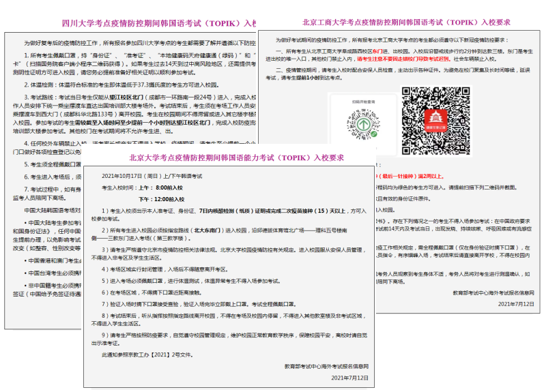Click Sichuan bullet 非中国籍考生必须携带
This screenshot has height=392, width=544.
47,290
